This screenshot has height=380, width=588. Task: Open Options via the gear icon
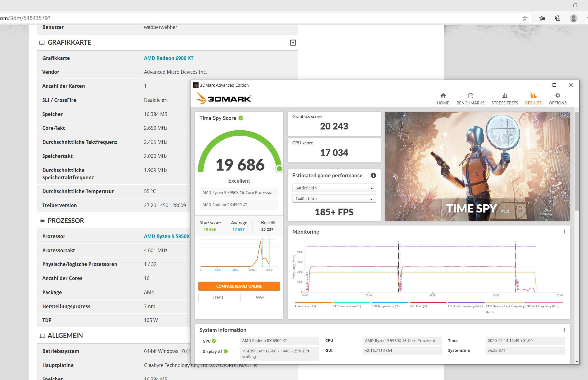pos(557,96)
